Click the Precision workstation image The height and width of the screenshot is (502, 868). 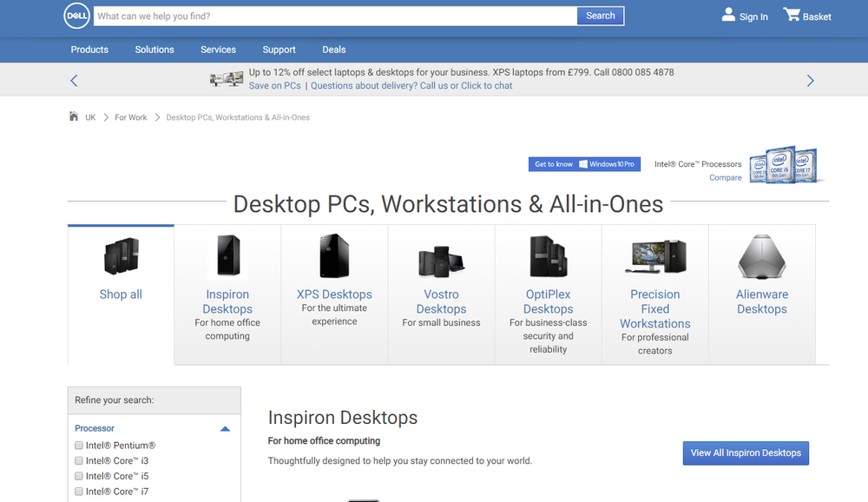[655, 256]
